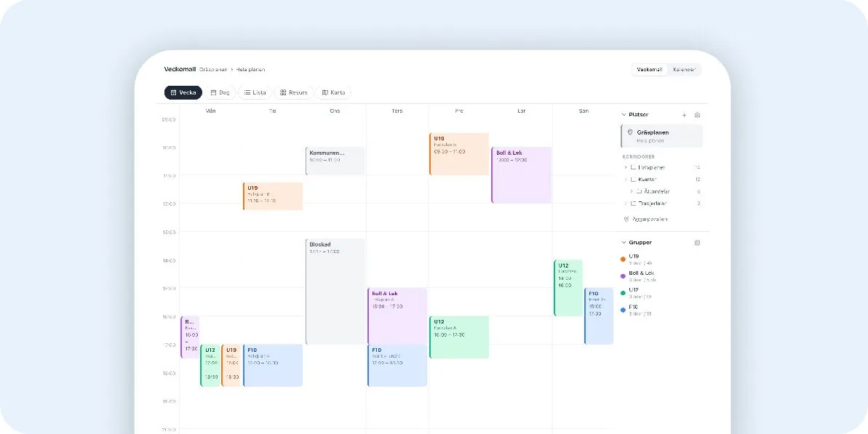Open Grupper settings gear
This screenshot has width=868, height=434.
(698, 243)
